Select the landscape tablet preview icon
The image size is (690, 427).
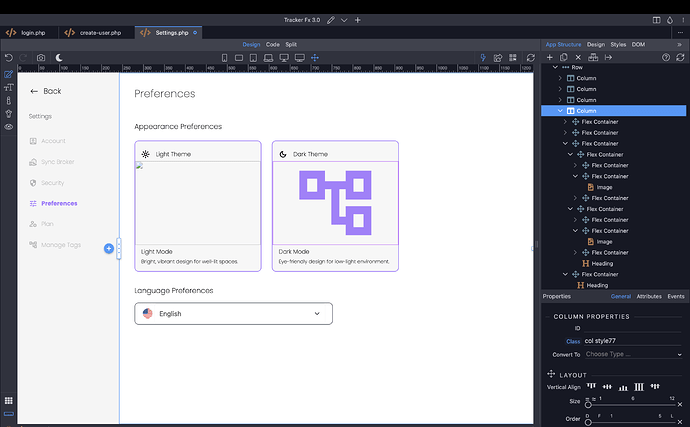point(239,58)
